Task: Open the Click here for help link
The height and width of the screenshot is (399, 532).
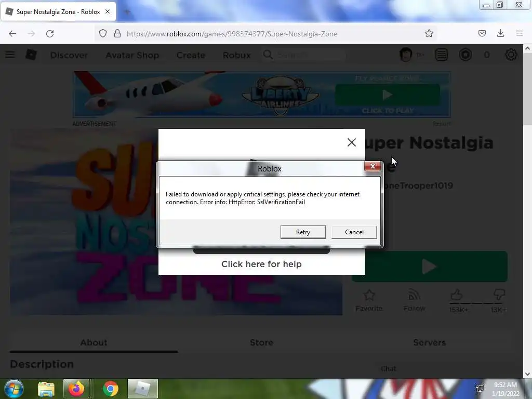Action: point(261,264)
